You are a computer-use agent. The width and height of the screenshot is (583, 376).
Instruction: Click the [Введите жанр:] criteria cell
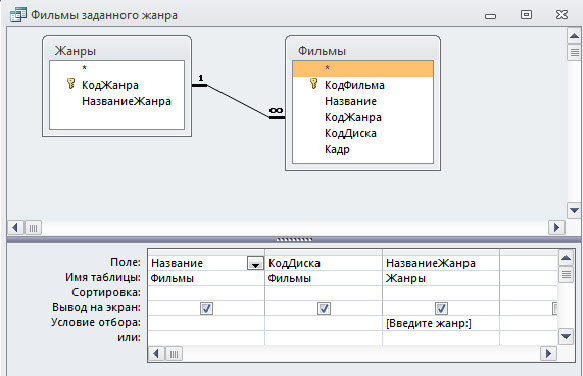[x=441, y=323]
